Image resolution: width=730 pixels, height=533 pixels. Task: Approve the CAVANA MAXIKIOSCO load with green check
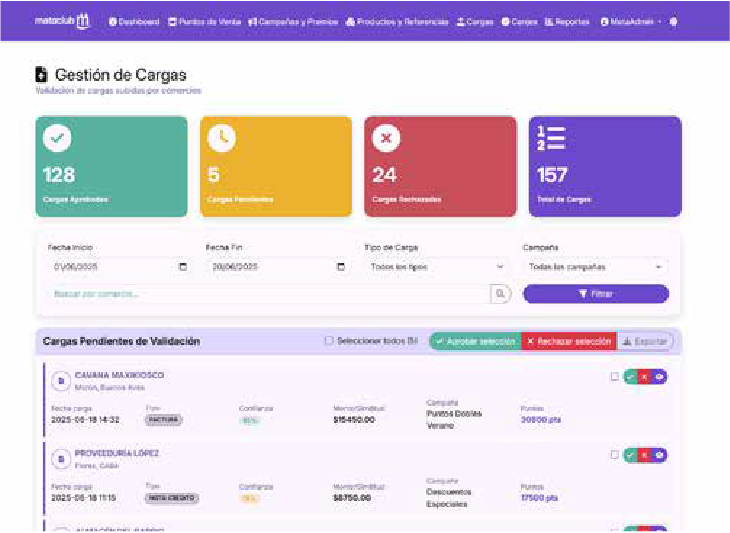(630, 377)
